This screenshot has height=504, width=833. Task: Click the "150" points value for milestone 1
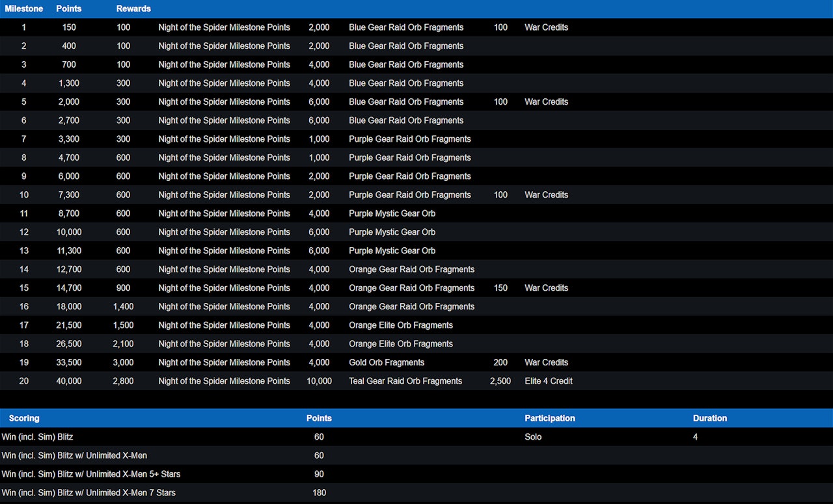(69, 27)
